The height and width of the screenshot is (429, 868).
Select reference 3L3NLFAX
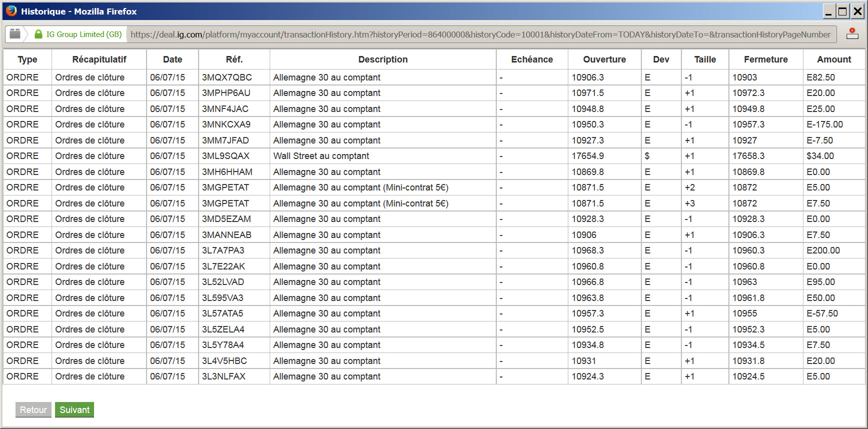tap(224, 376)
